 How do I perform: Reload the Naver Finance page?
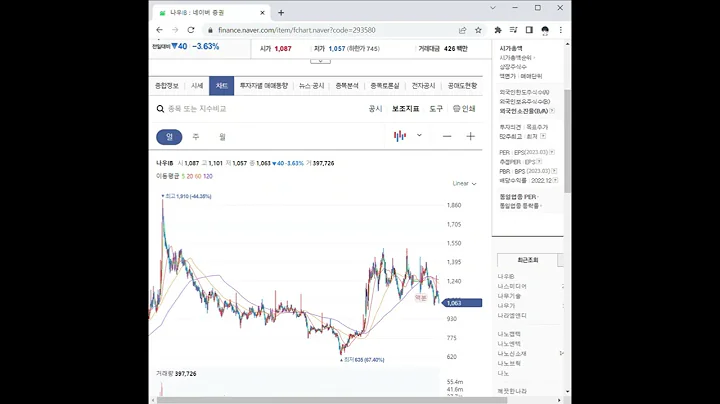click(x=191, y=30)
